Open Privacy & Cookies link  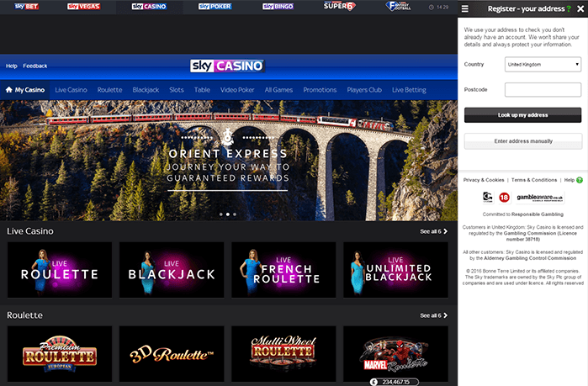tap(484, 180)
